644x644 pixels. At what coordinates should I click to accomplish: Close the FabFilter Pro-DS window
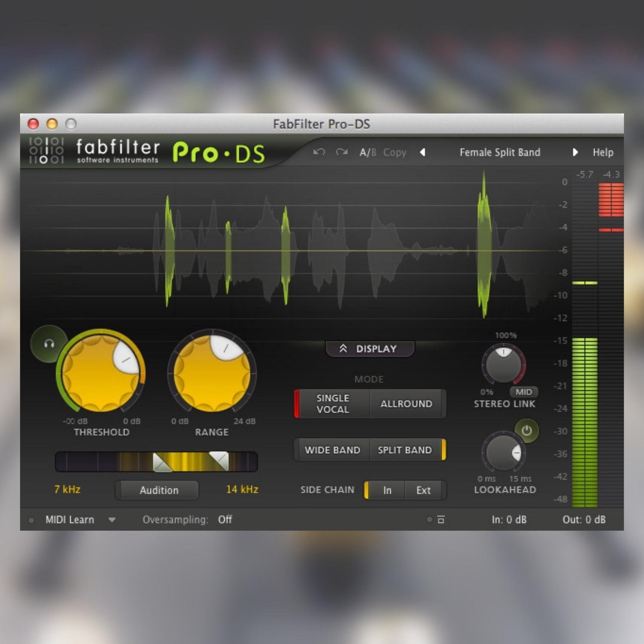33,124
